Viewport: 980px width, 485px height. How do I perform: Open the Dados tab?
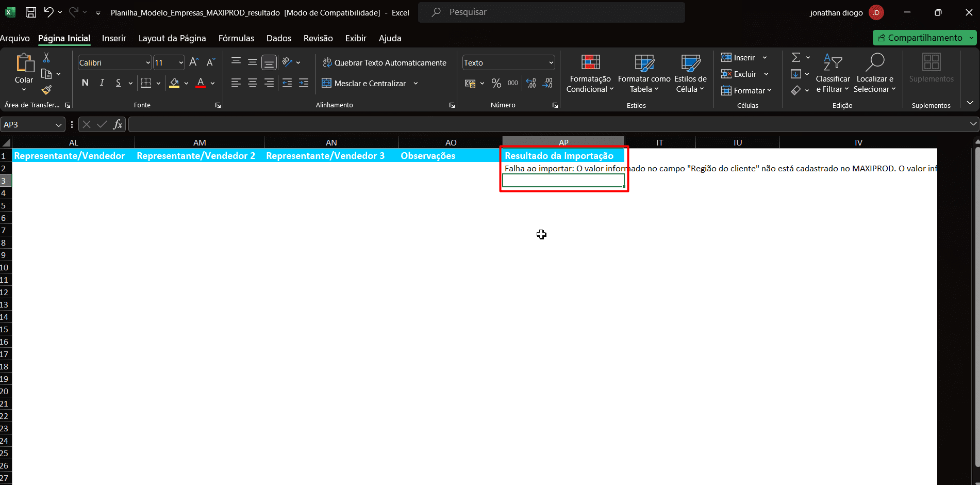[x=279, y=38]
